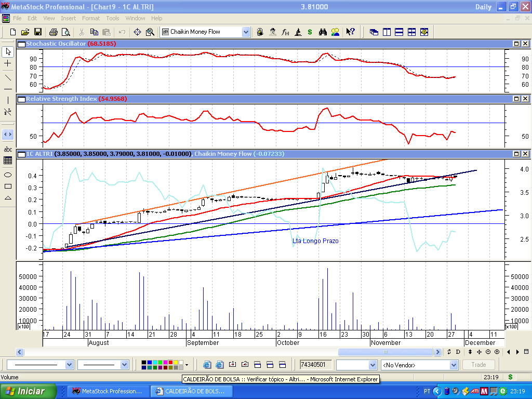Image resolution: width=532 pixels, height=399 pixels.
Task: Select the trendline drawing tool
Action: click(8, 78)
